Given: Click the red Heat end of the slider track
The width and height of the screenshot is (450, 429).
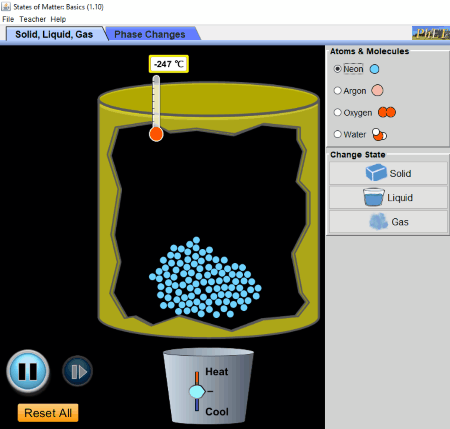Looking at the screenshot, I should point(197,379).
